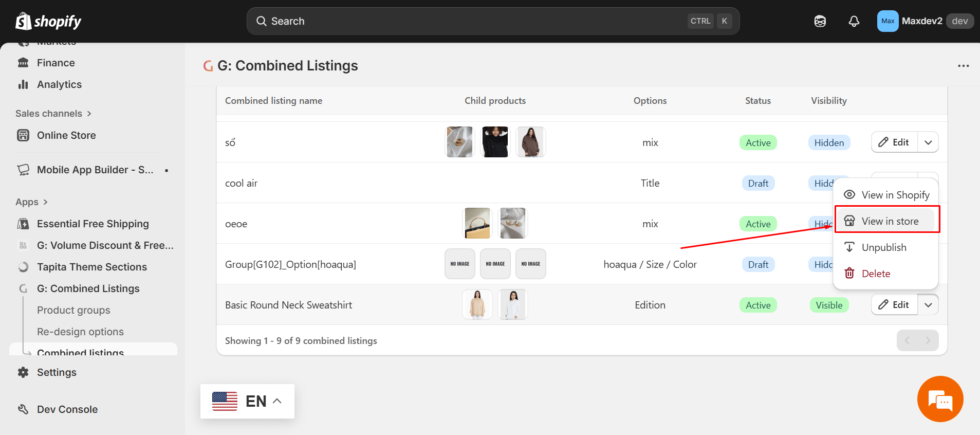Select View in store menu item
980x435 pixels.
tap(886, 221)
